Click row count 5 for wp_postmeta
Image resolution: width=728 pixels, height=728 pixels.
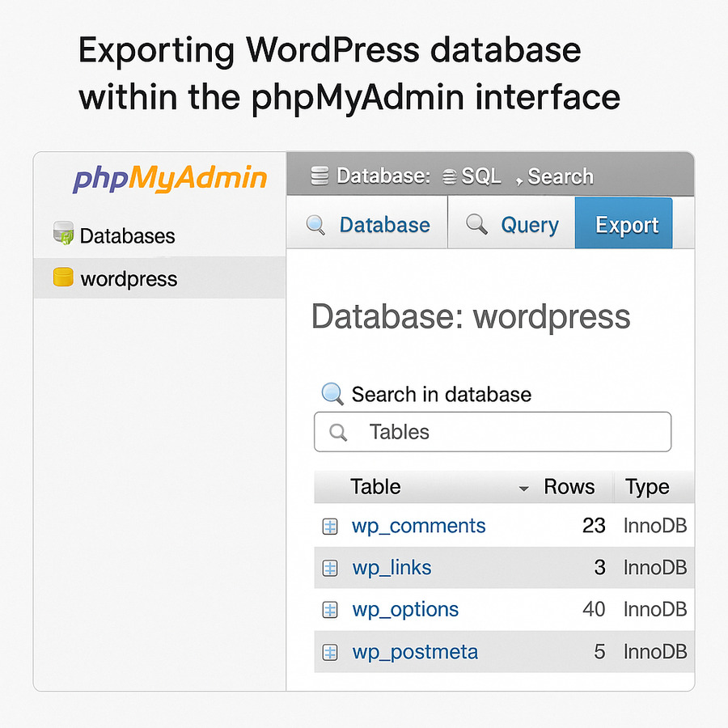[600, 652]
